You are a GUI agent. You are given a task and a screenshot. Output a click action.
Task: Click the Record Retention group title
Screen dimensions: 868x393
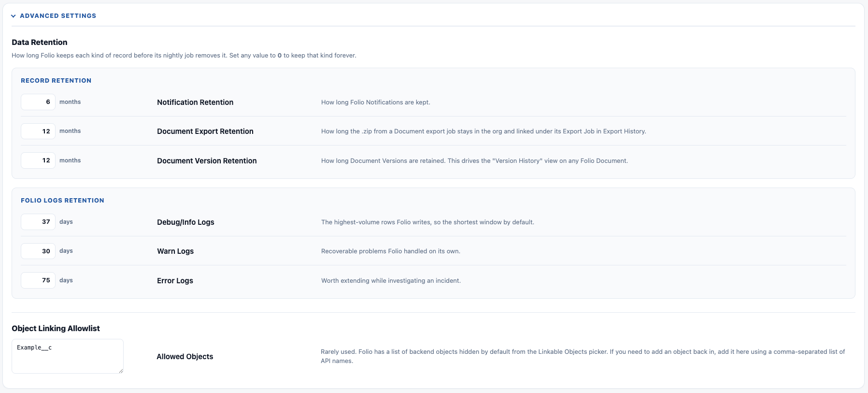56,81
